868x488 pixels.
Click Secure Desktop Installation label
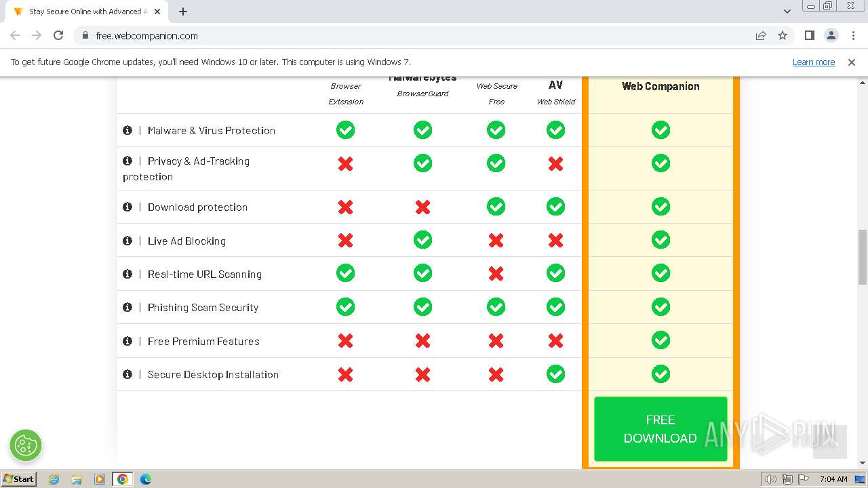point(213,374)
